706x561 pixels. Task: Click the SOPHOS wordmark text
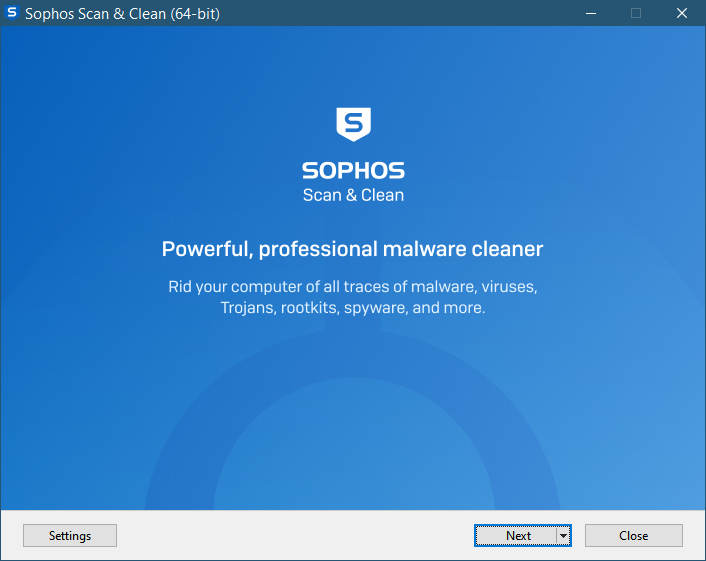click(x=353, y=171)
